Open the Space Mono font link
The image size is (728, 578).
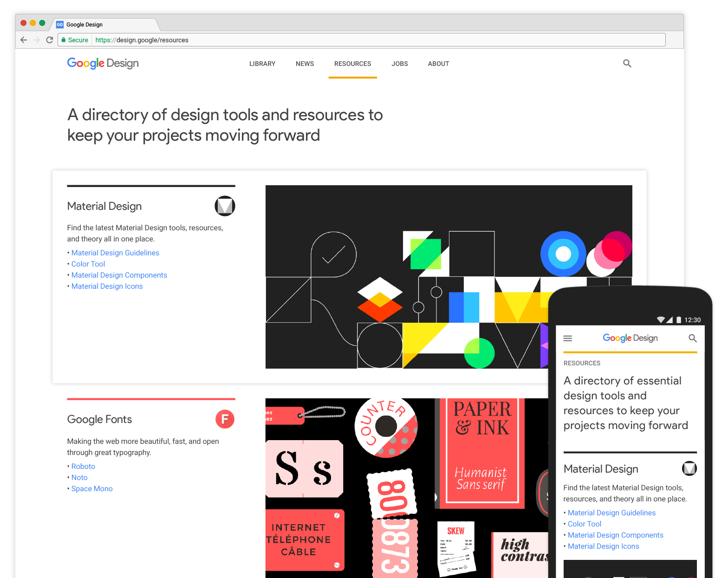92,489
